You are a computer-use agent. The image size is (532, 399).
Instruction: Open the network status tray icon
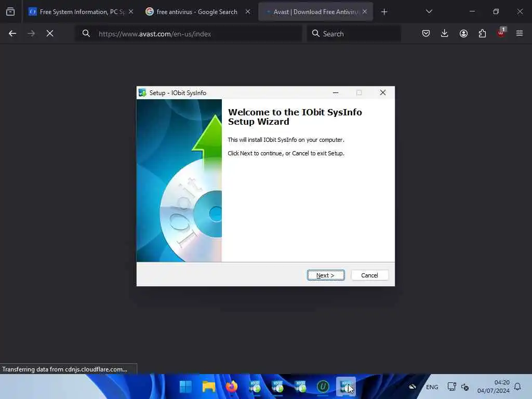click(451, 387)
